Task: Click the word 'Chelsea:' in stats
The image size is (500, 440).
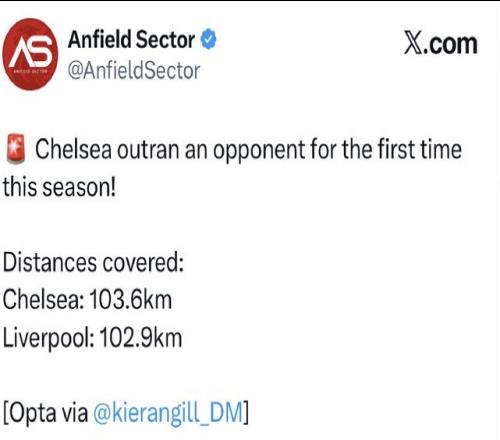Action: tap(44, 299)
